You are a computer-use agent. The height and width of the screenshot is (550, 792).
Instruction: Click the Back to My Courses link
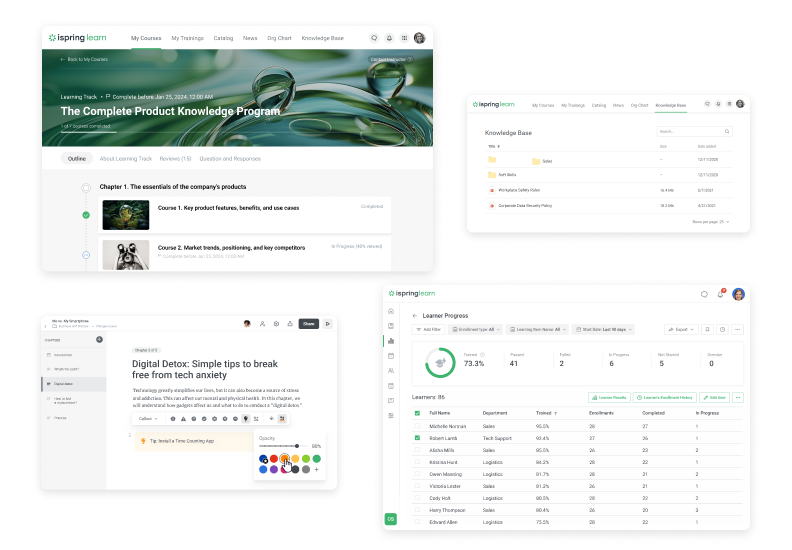(x=84, y=59)
